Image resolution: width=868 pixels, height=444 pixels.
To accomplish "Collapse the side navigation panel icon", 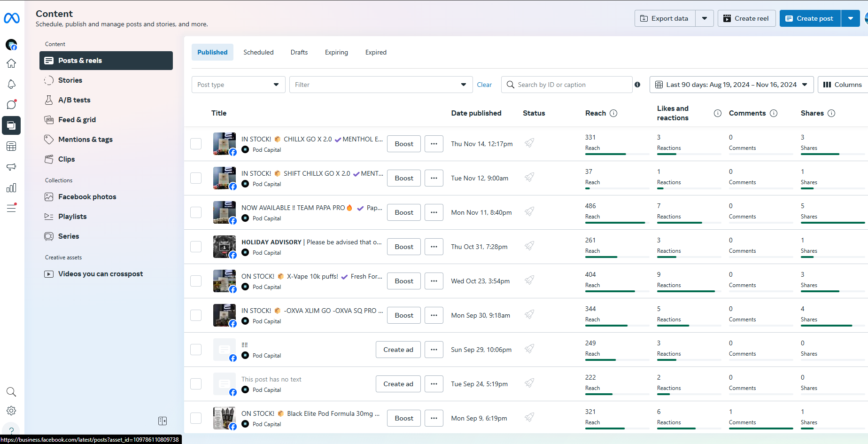I will tap(163, 421).
